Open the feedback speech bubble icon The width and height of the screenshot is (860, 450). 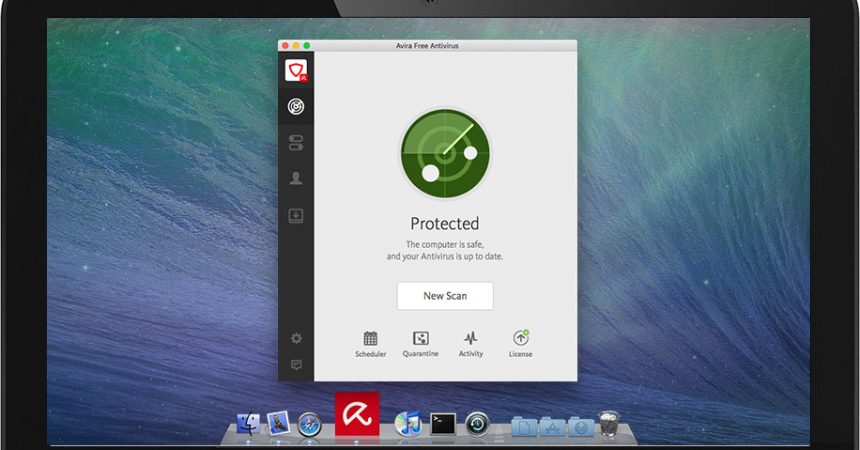pyautogui.click(x=296, y=365)
